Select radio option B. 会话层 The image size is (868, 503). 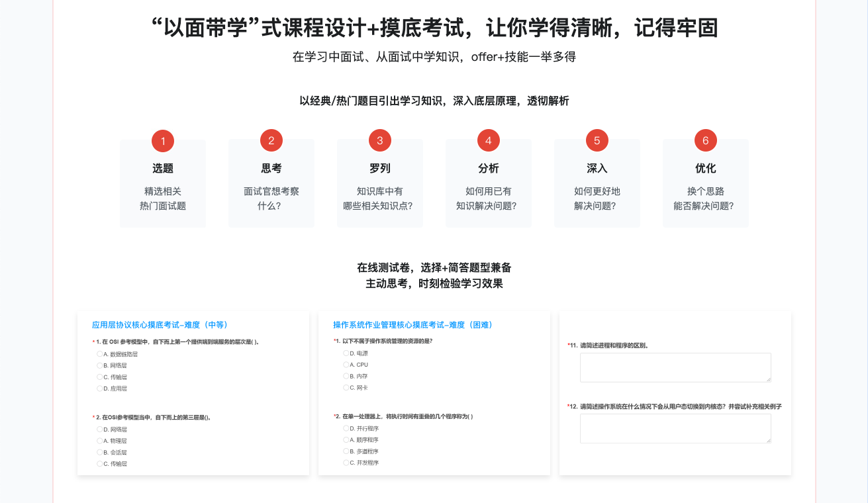click(x=100, y=452)
